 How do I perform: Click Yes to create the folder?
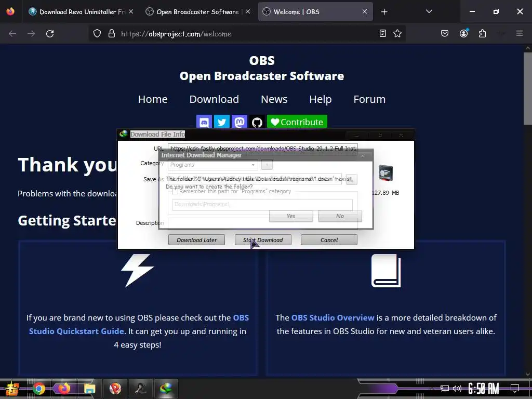(291, 216)
